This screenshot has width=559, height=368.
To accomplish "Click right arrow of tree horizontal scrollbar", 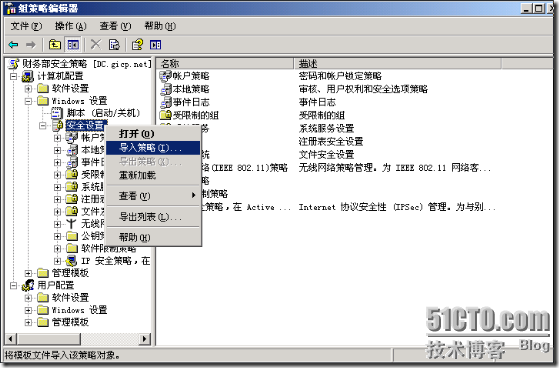I will click(144, 338).
